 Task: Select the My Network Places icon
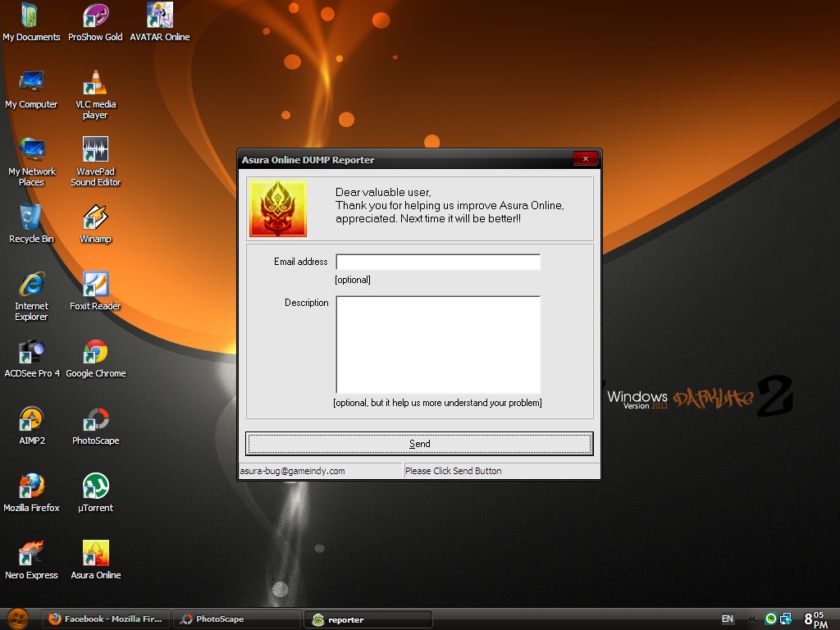tap(31, 162)
